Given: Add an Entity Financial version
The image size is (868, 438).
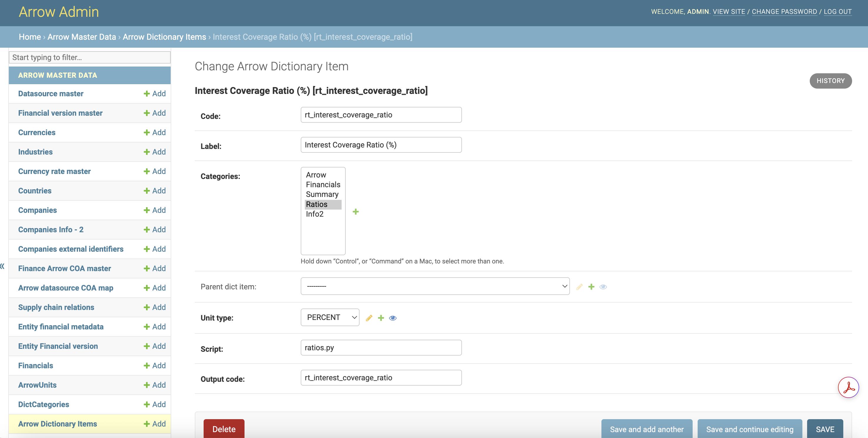Looking at the screenshot, I should (155, 346).
